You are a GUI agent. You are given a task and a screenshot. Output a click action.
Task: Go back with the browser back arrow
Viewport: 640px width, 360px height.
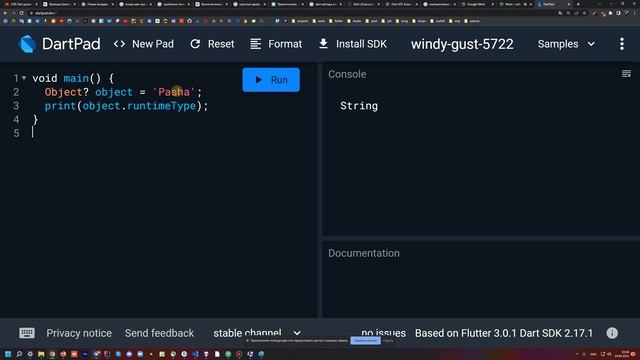(5, 13)
